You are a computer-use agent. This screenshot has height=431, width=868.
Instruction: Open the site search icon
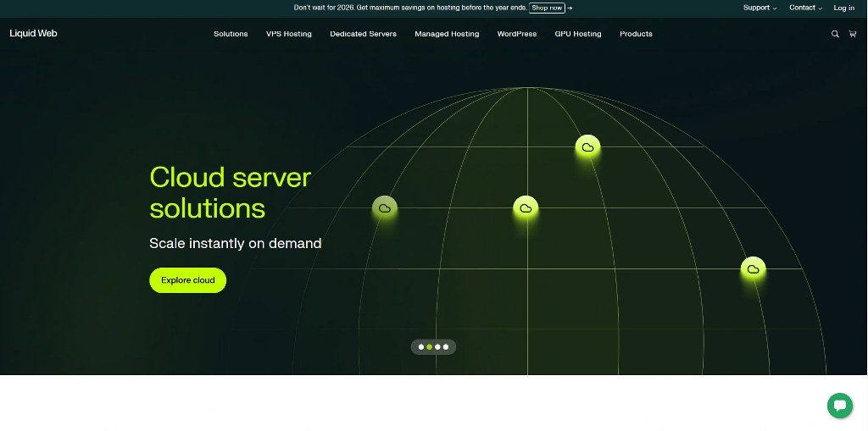coord(835,34)
